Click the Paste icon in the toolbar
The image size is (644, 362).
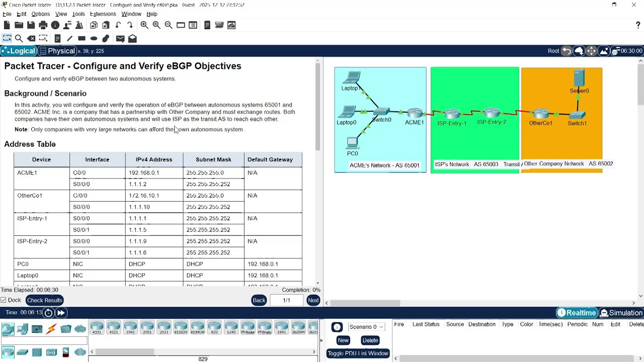106,25
